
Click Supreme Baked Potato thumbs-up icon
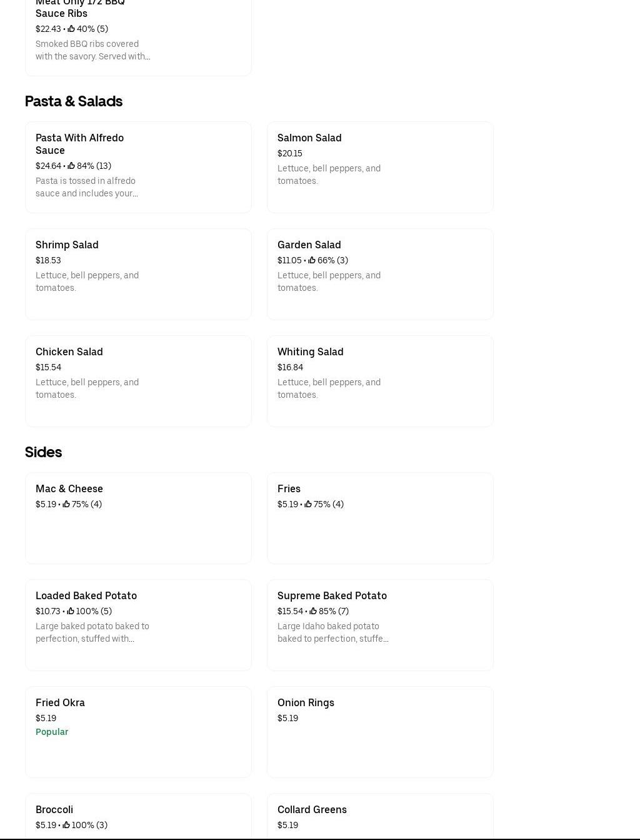point(313,611)
